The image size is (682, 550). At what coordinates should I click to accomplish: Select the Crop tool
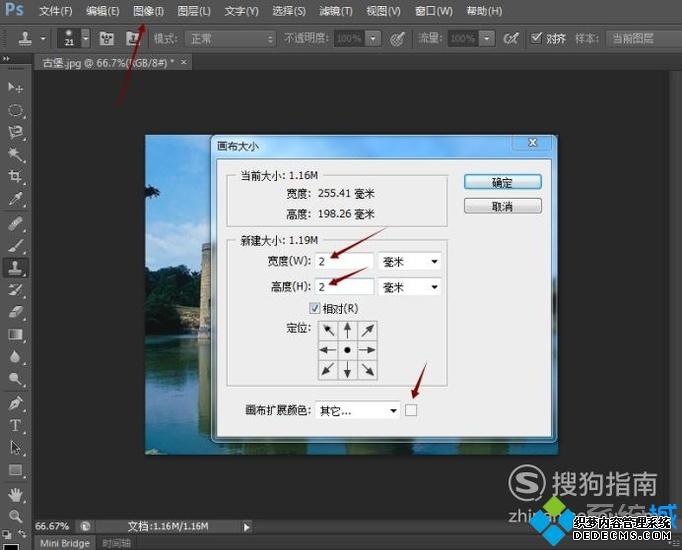tap(16, 176)
